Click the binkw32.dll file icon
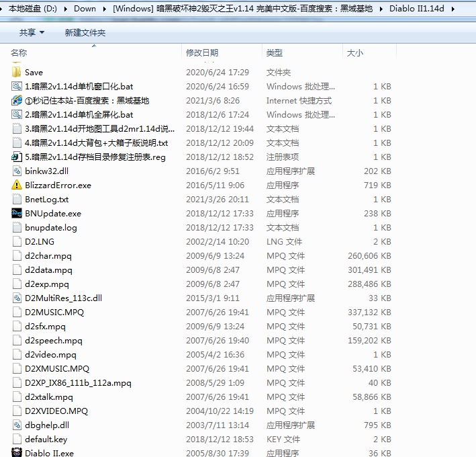This screenshot has width=476, height=457. [17, 171]
